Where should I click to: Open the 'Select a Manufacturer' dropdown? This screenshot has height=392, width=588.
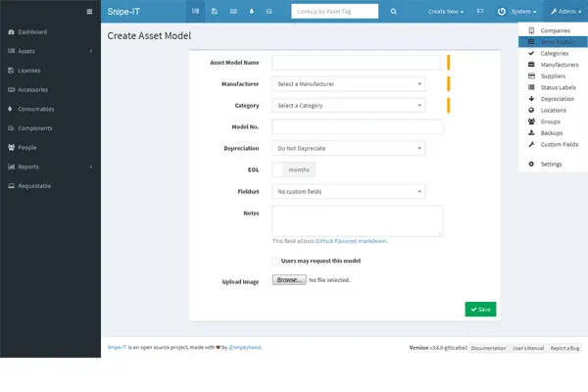pos(349,84)
